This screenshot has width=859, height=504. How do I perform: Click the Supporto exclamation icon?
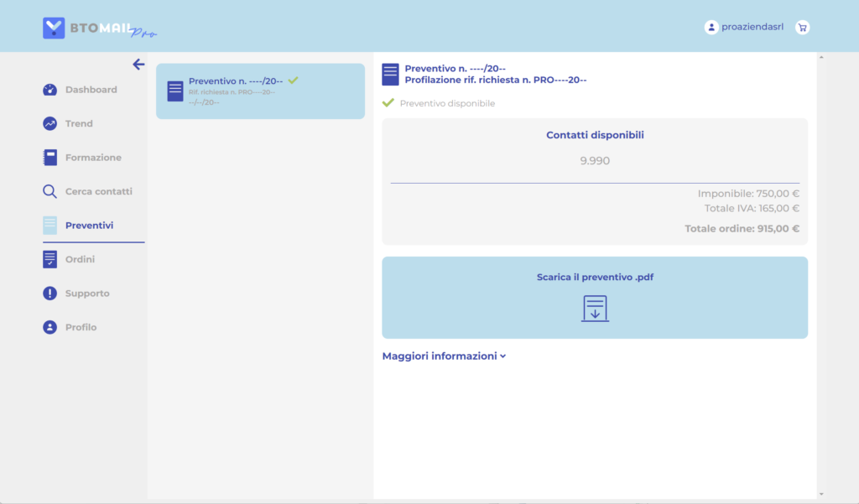[49, 294]
